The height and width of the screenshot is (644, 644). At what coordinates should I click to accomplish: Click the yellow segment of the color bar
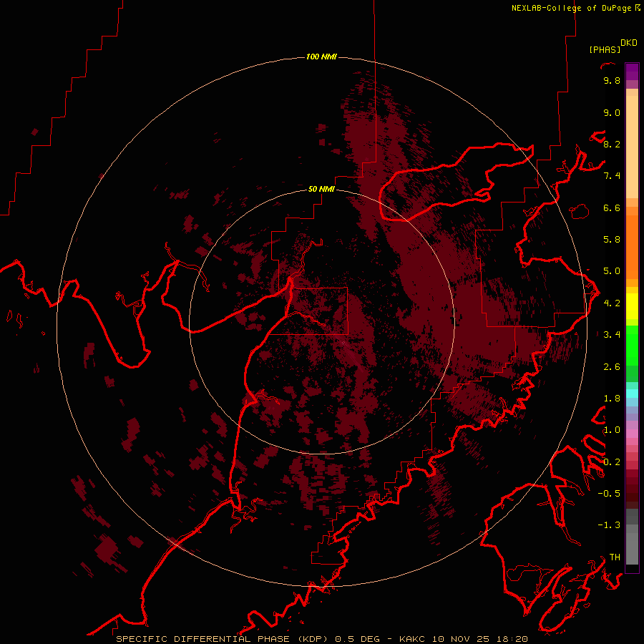click(x=632, y=306)
